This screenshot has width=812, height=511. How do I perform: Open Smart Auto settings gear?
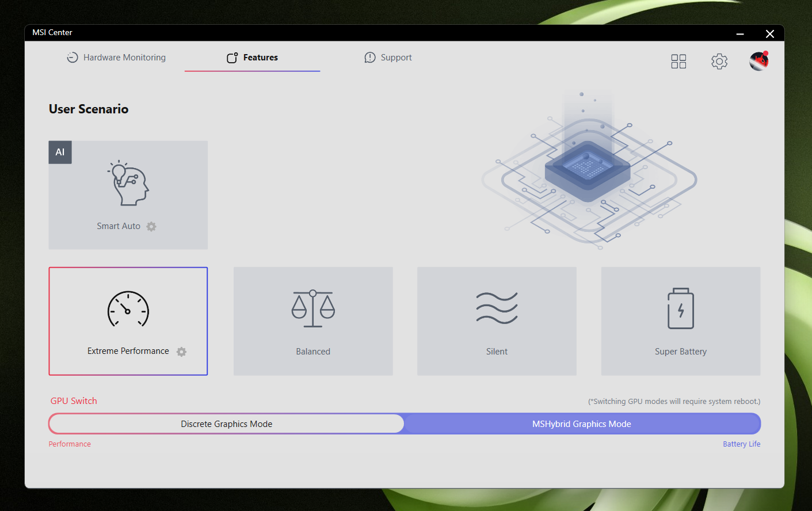click(x=151, y=227)
